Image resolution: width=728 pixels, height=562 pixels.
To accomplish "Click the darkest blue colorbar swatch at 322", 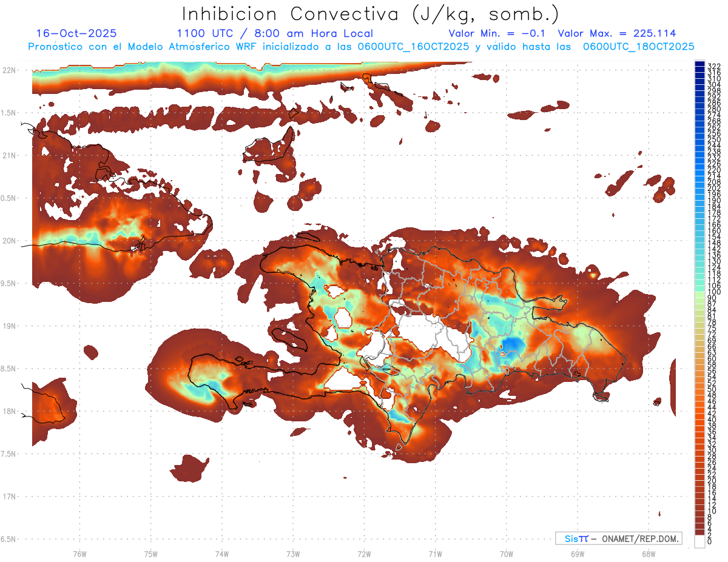I will pos(700,64).
